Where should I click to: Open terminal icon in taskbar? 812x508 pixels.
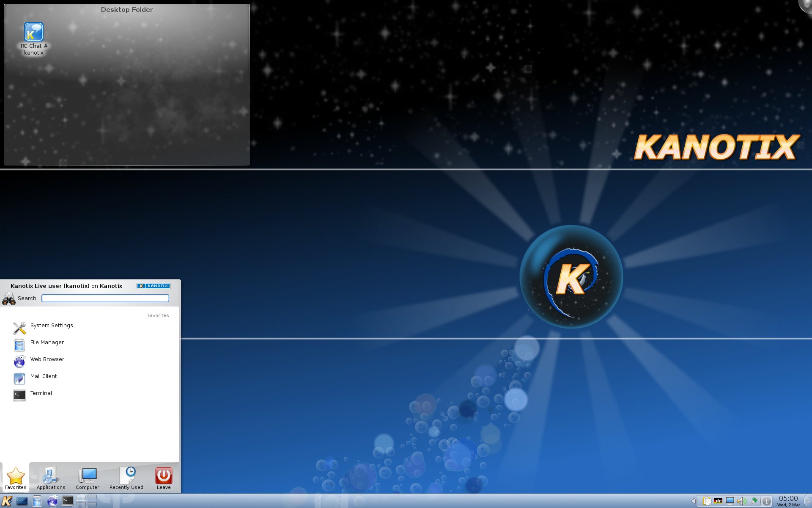click(68, 501)
